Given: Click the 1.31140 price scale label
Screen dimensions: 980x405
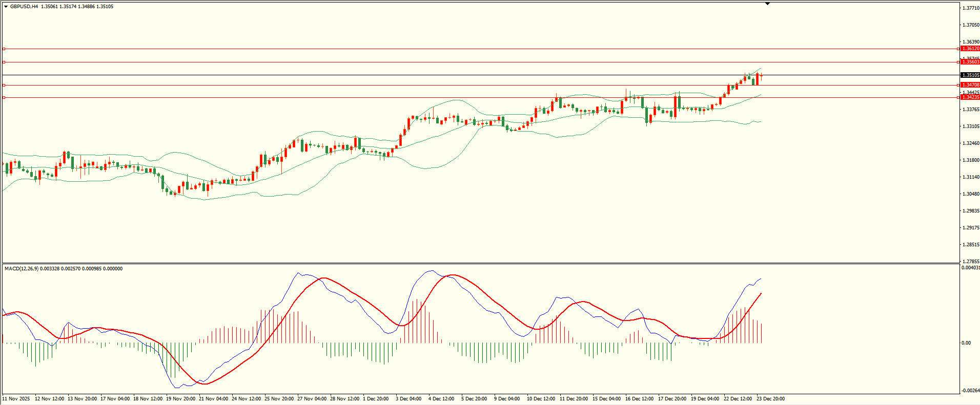Looking at the screenshot, I should tap(971, 177).
